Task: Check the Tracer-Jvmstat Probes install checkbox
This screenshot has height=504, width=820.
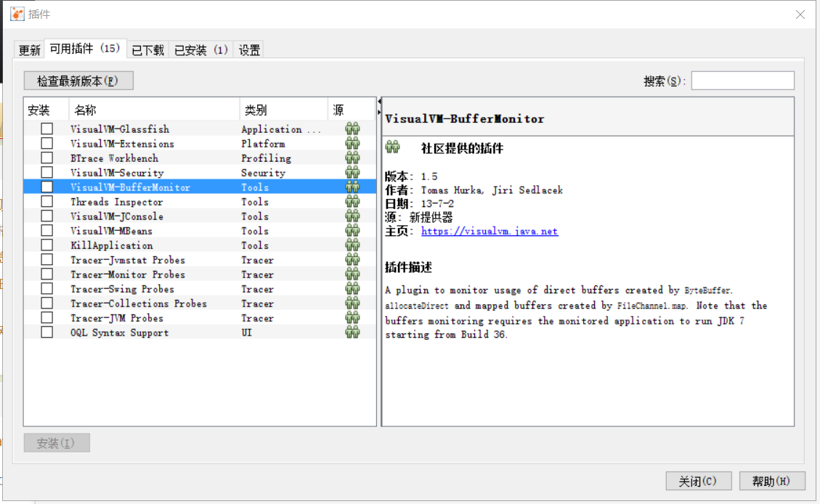Action: tap(47, 260)
